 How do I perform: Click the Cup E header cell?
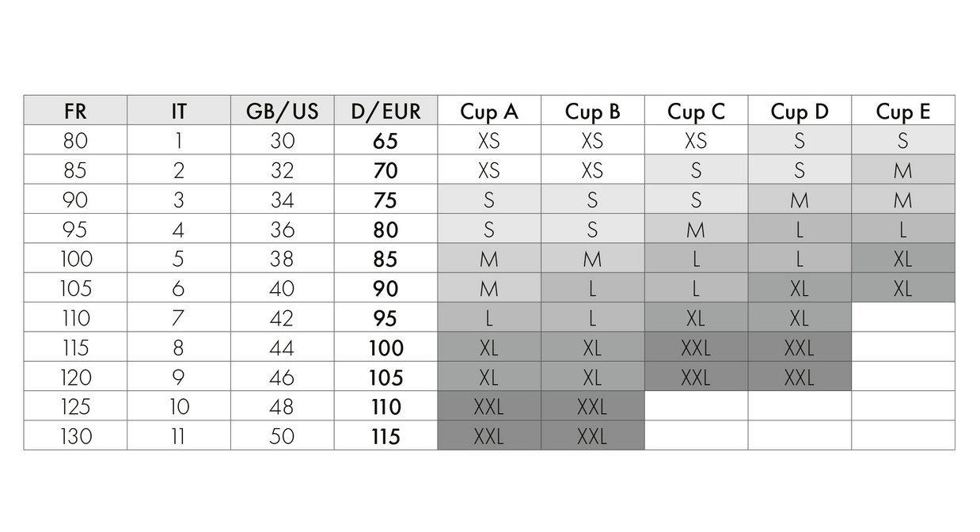(903, 111)
